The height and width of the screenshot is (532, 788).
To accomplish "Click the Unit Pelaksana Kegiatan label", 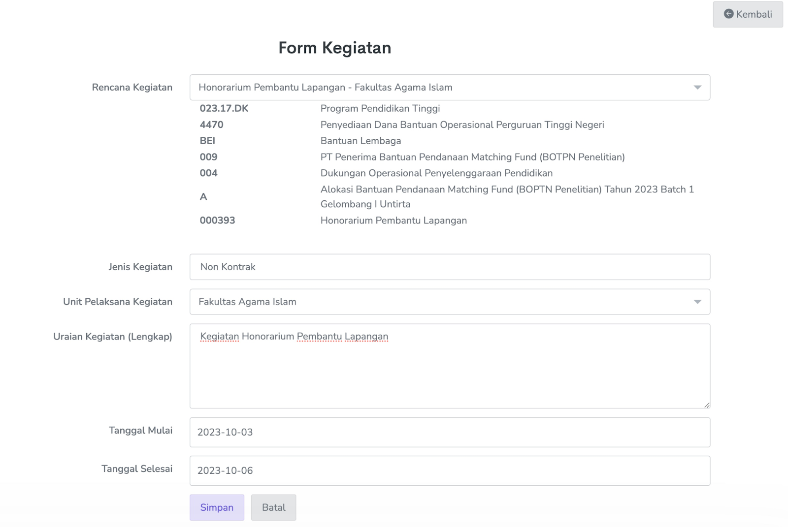I will click(118, 302).
